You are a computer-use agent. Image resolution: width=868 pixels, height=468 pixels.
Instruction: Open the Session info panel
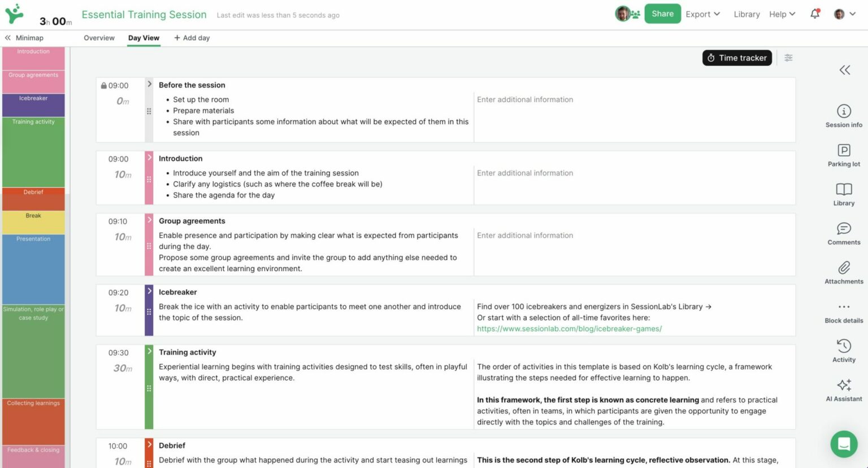[x=843, y=116]
